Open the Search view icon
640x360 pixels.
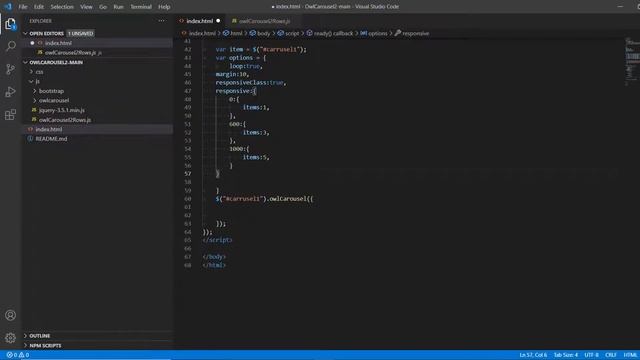pos(11,46)
